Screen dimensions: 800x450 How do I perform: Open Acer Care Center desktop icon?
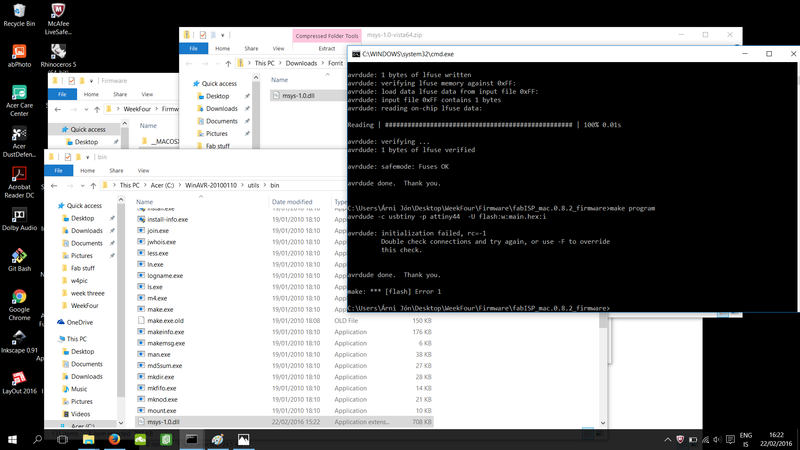[19, 101]
